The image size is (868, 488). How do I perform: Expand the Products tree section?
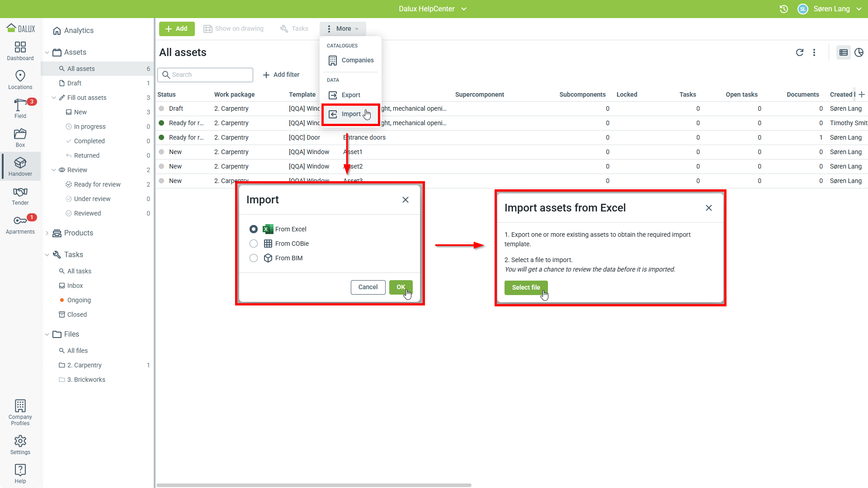pyautogui.click(x=47, y=233)
